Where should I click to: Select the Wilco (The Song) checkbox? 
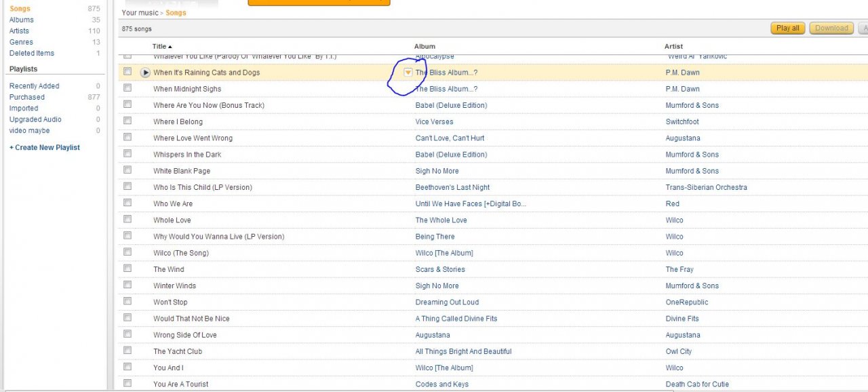click(127, 252)
